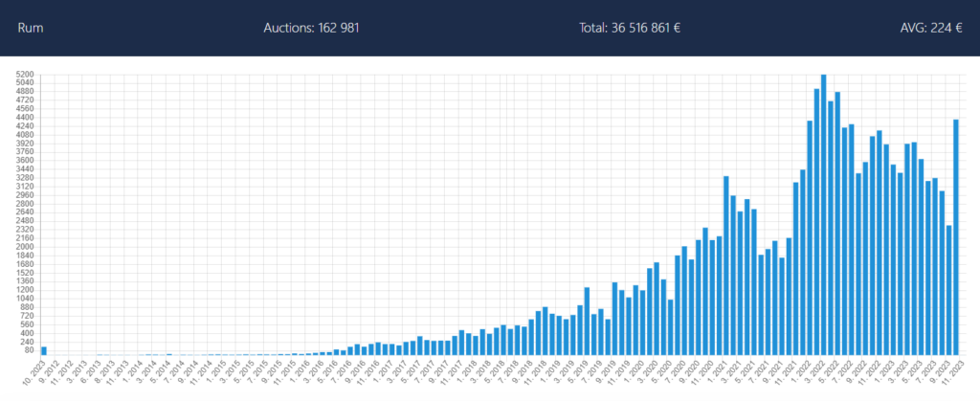The width and height of the screenshot is (980, 401).
Task: Click the leftmost bar above 10. 2023
Action: [44, 350]
